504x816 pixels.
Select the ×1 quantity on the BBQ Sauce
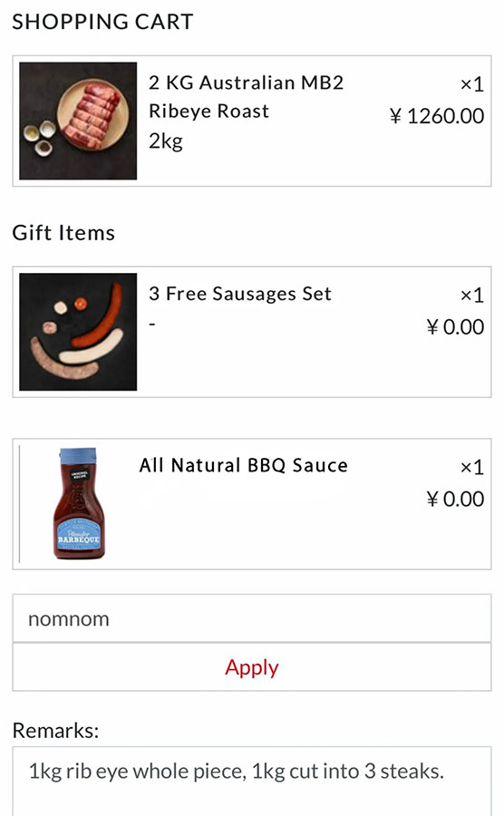(x=472, y=467)
